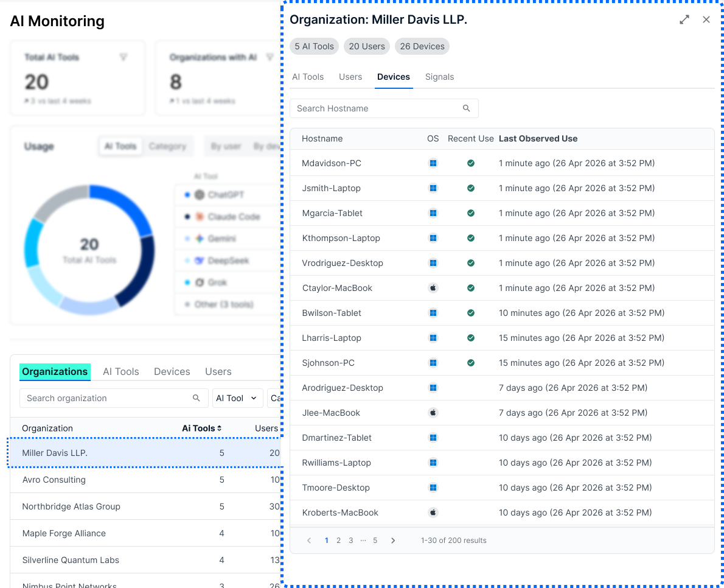The image size is (724, 588).
Task: Go to the next page with the right chevron
Action: coord(393,541)
